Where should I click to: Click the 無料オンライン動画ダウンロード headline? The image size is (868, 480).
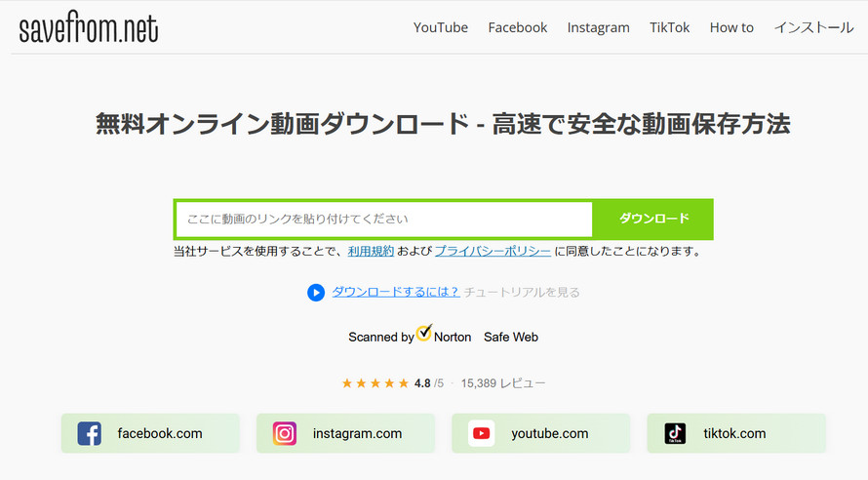(443, 124)
